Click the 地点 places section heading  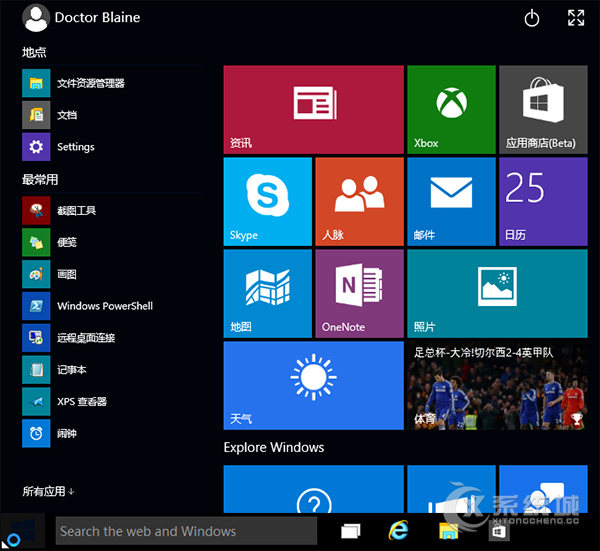tap(34, 52)
